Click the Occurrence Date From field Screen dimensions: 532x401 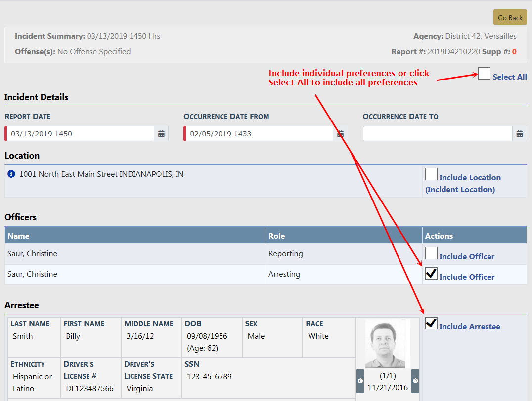click(x=260, y=134)
